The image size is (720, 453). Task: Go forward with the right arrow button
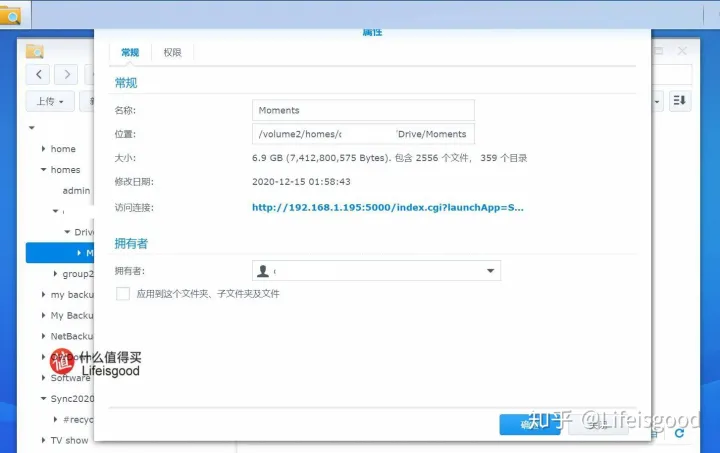66,74
